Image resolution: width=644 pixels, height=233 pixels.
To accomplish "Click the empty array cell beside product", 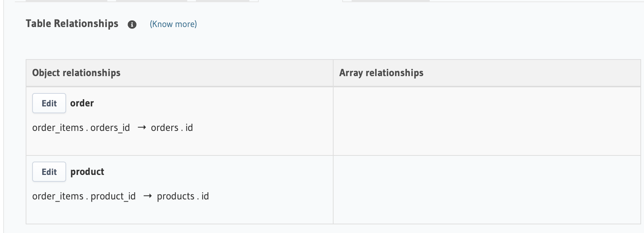I will 486,190.
